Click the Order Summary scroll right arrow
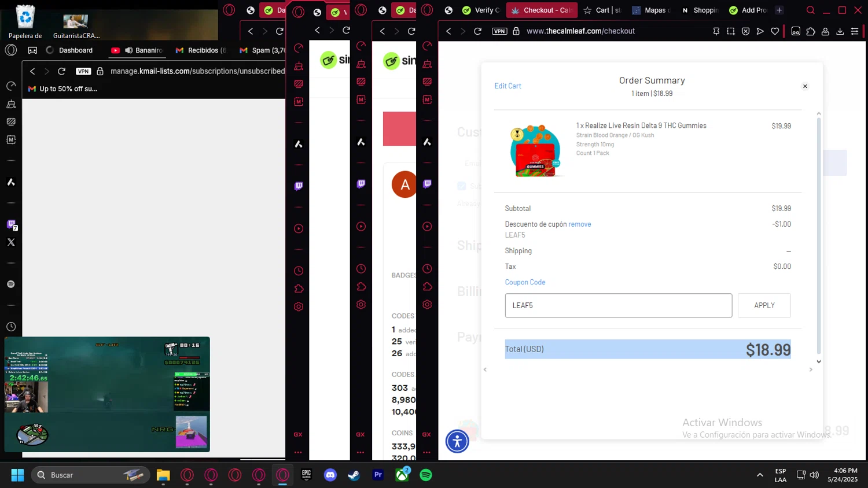This screenshot has height=488, width=868. pyautogui.click(x=811, y=369)
